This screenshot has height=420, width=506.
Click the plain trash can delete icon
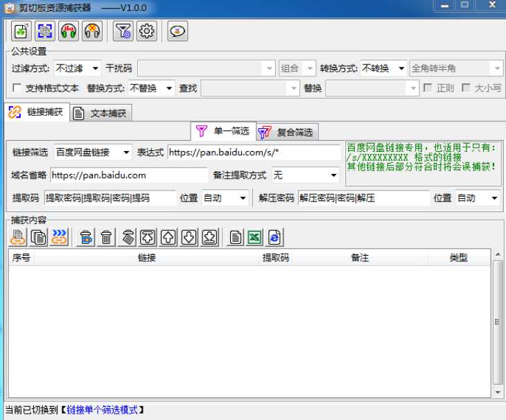click(106, 238)
